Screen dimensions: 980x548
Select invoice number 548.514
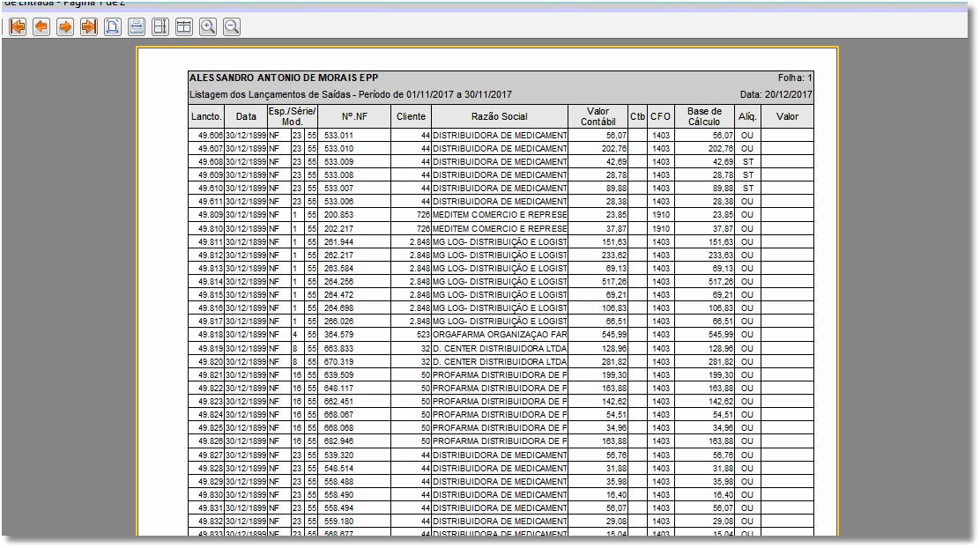pyautogui.click(x=338, y=468)
